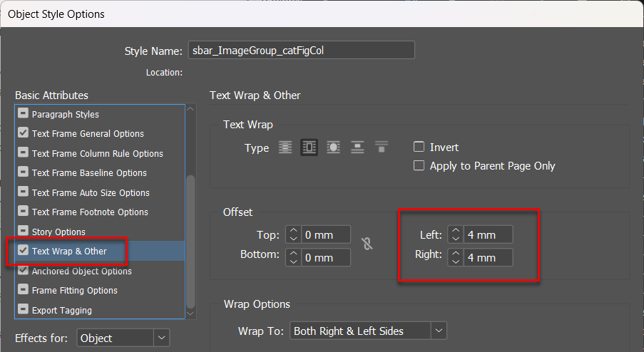644x352 pixels.
Task: Click the Basic Attributes list scrollbar thumb
Action: point(190,242)
